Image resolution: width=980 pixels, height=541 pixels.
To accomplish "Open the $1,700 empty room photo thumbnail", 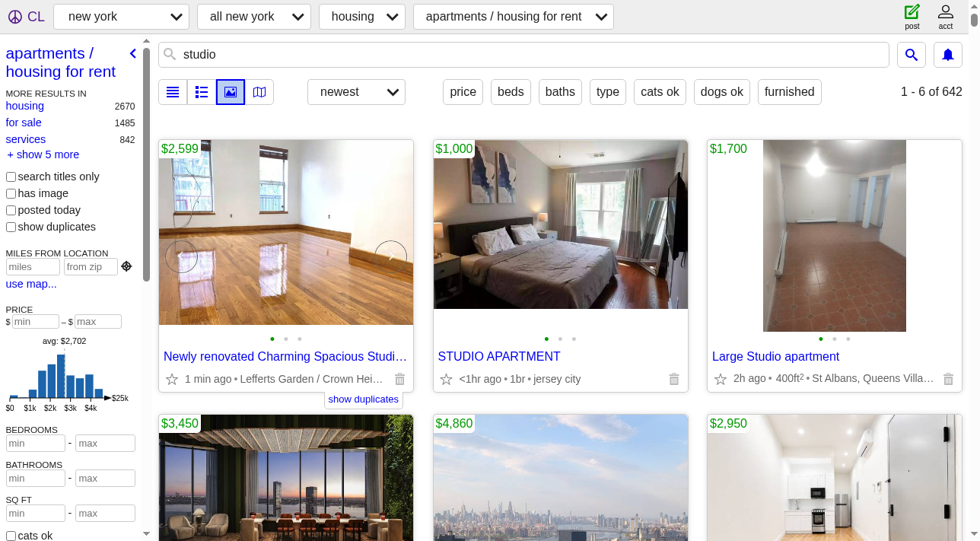I will [x=835, y=236].
